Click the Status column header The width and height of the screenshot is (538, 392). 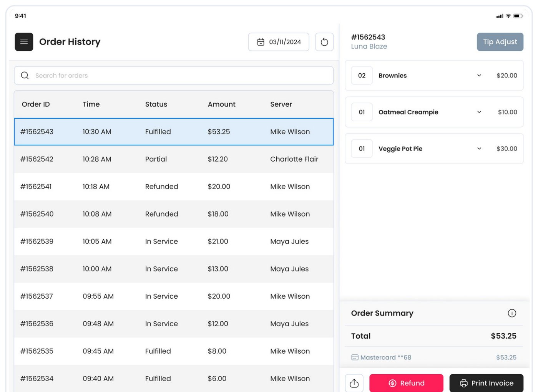pos(156,104)
